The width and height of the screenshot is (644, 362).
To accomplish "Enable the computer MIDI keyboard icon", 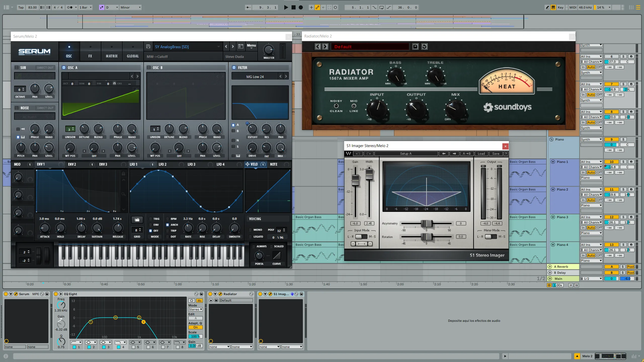I will [553, 8].
